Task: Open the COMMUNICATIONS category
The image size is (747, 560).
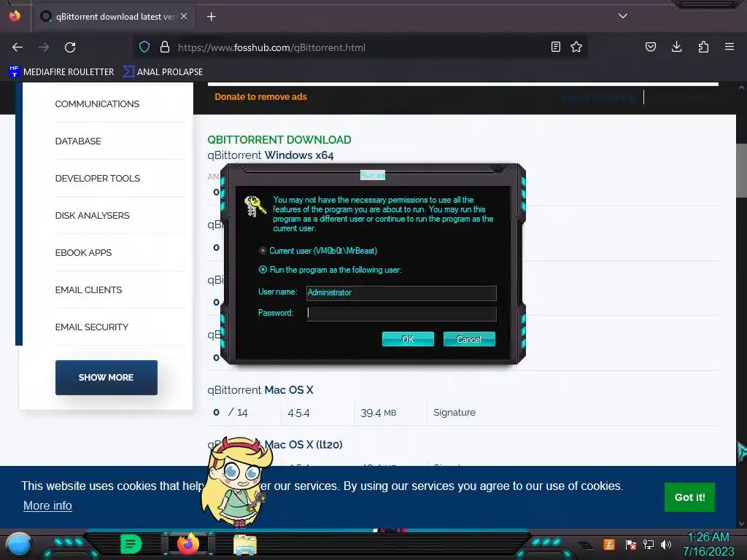Action: pyautogui.click(x=97, y=104)
